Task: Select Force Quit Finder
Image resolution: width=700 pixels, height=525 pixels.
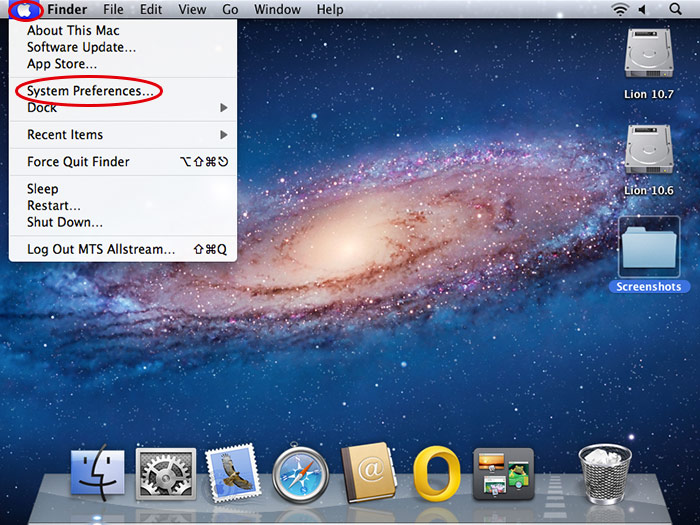Action: tap(123, 162)
